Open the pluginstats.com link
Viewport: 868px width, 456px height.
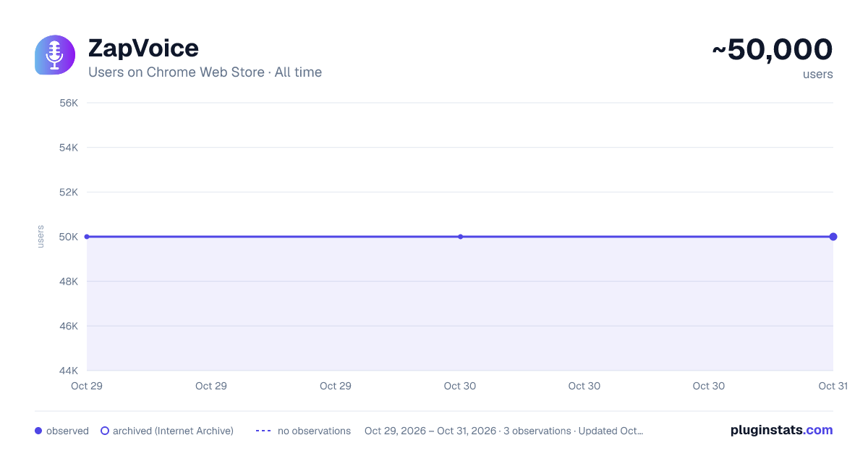point(782,430)
